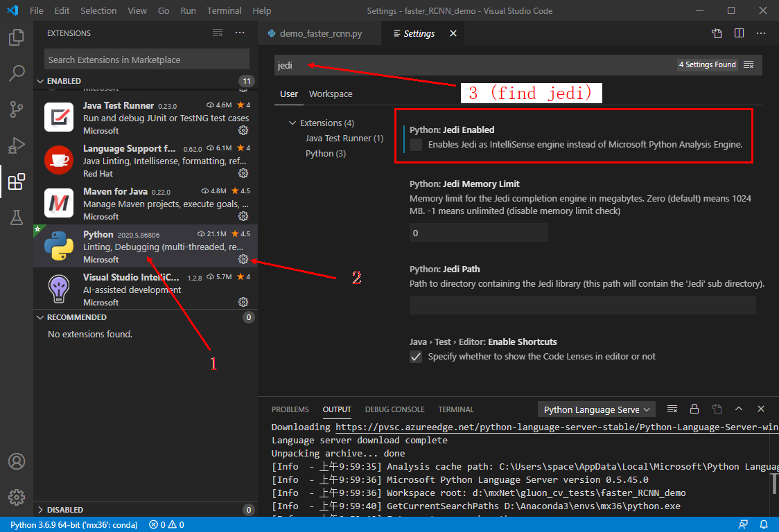Uncheck the Java Test Editor shortcuts checkbox
The height and width of the screenshot is (532, 779).
coord(417,357)
